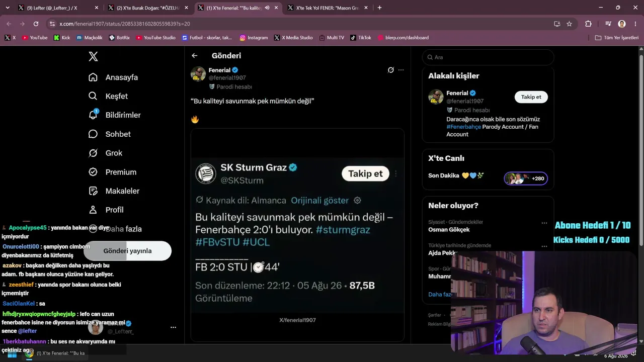Screen dimensions: 644x362
Task: Open the Chrome profile avatar
Action: (x=622, y=24)
